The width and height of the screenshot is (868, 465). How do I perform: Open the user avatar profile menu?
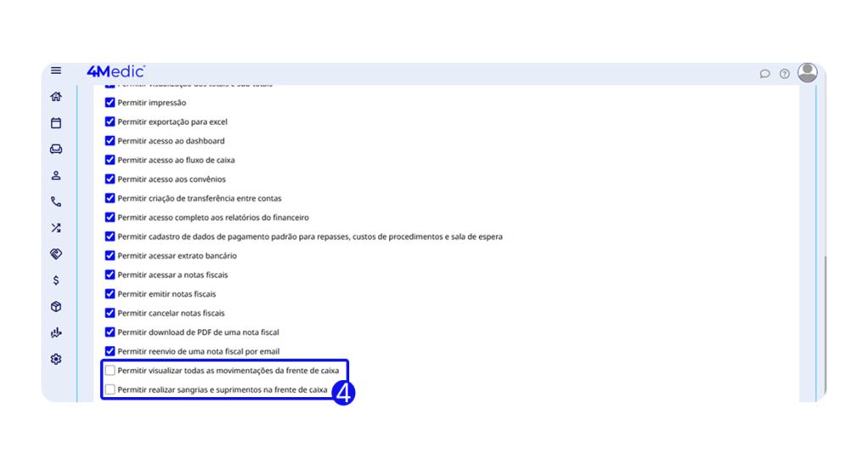(x=808, y=72)
